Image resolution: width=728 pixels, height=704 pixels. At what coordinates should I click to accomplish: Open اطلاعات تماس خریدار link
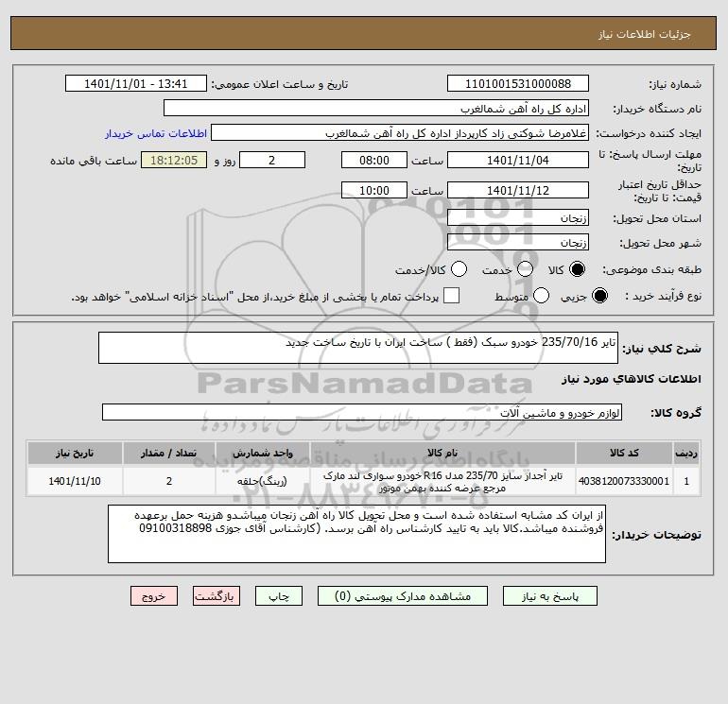click(x=156, y=133)
